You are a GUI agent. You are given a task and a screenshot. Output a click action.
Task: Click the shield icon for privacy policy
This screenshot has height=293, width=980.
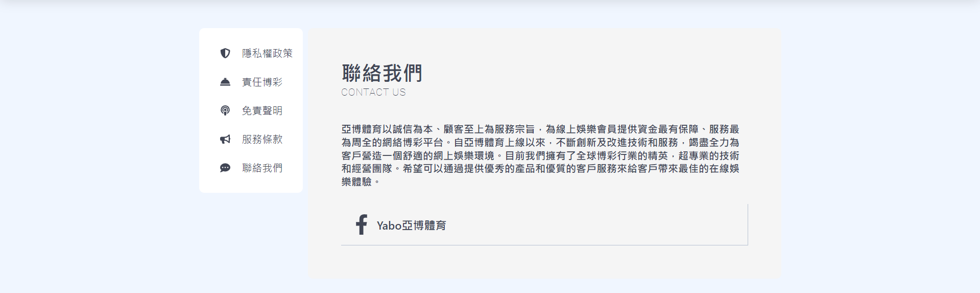tap(225, 53)
